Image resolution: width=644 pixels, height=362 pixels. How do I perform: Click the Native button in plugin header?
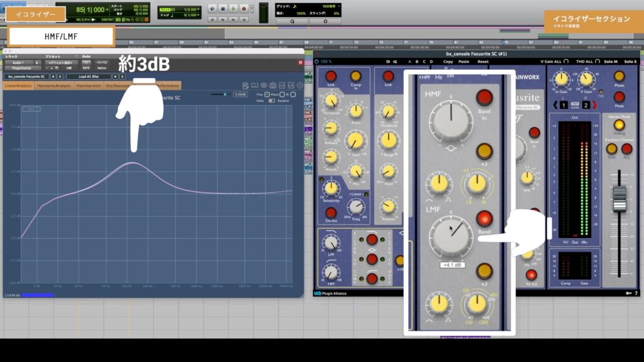[x=101, y=68]
